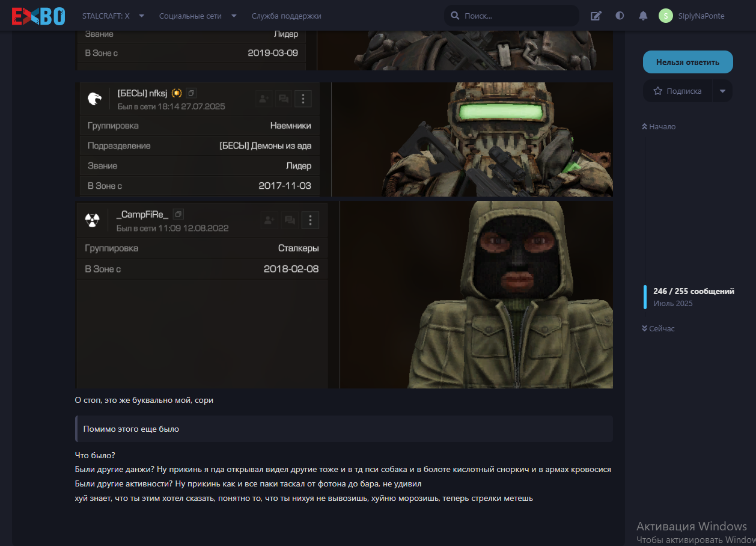Open the new discussion pencil icon
This screenshot has width=756, height=546.
596,16
